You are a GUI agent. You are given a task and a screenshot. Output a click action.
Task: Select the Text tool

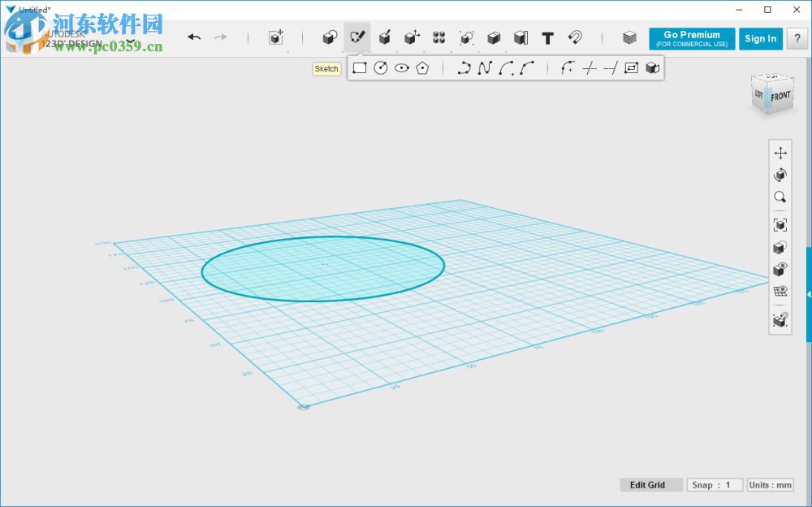[547, 38]
